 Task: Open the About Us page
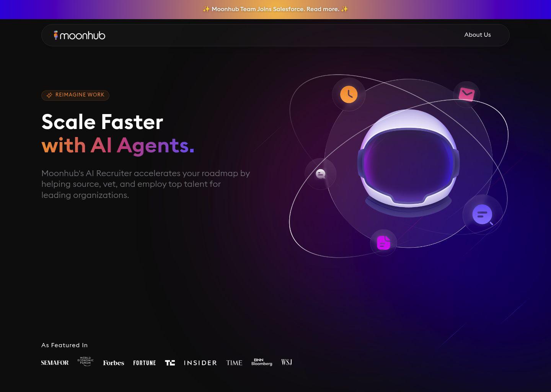pos(477,35)
